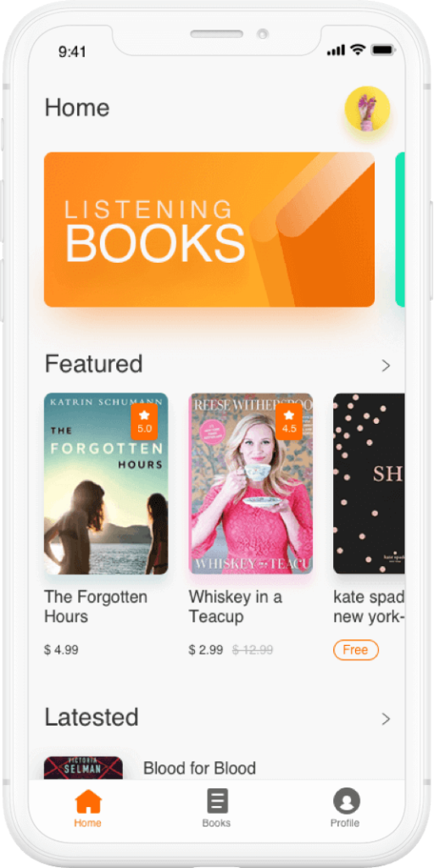Screen dimensions: 434x868
Task: Expand the Latested section with its chevron
Action: (386, 719)
